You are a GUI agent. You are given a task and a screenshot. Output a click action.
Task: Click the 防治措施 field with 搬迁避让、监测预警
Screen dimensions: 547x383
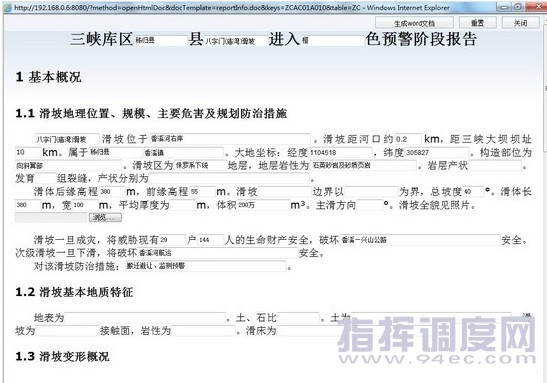(206, 266)
